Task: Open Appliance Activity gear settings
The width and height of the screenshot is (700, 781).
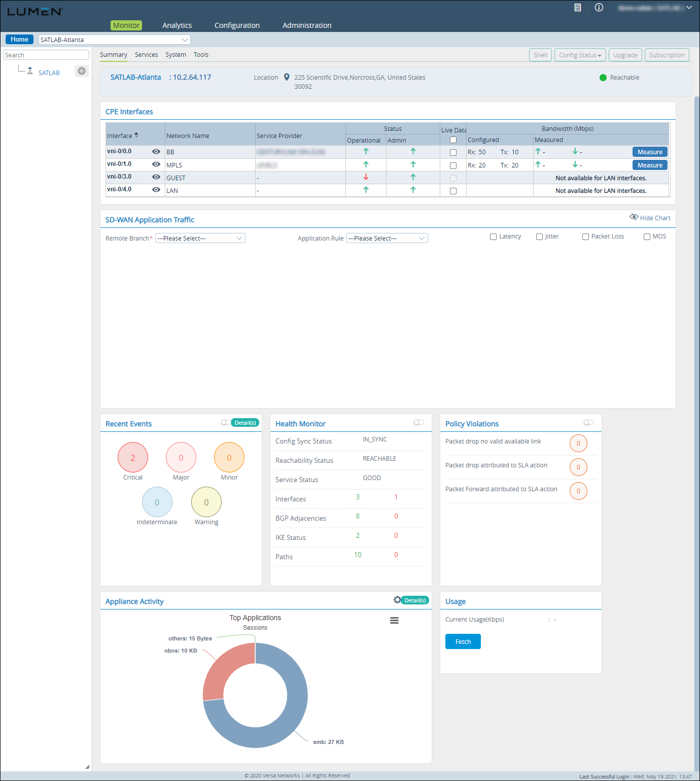Action: click(397, 600)
